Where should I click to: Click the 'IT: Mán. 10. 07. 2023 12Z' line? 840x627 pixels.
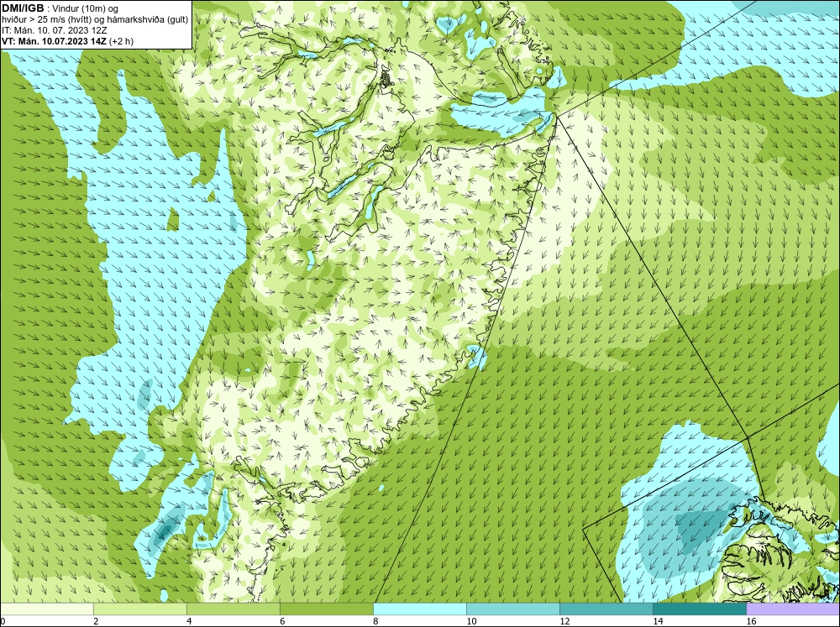54,30
